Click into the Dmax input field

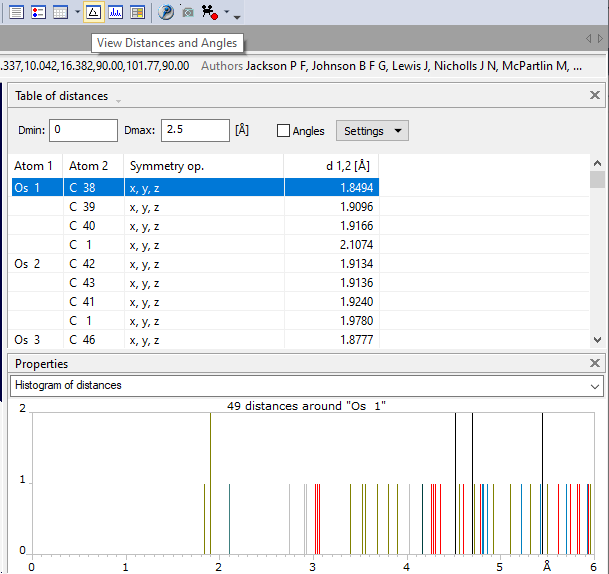pyautogui.click(x=194, y=130)
